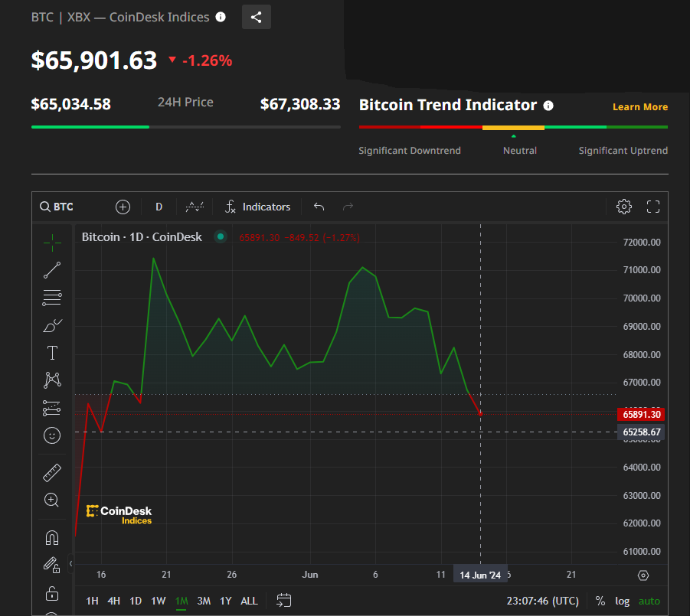The height and width of the screenshot is (616, 690).
Task: Click the 72000.00 price axis label
Action: click(642, 243)
